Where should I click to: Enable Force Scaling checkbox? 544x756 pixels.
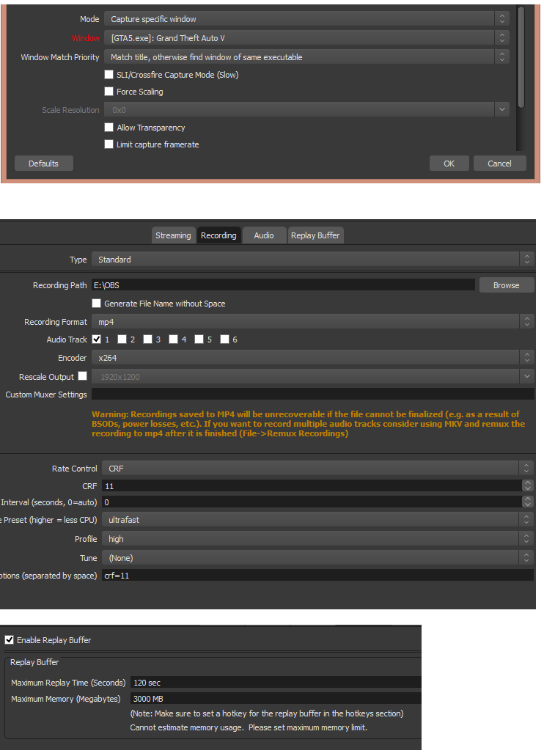click(109, 92)
